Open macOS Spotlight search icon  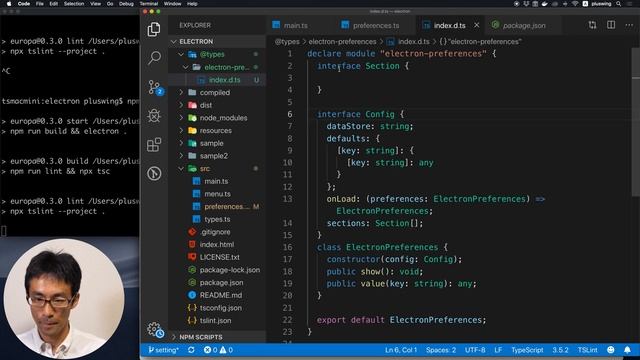point(619,4)
